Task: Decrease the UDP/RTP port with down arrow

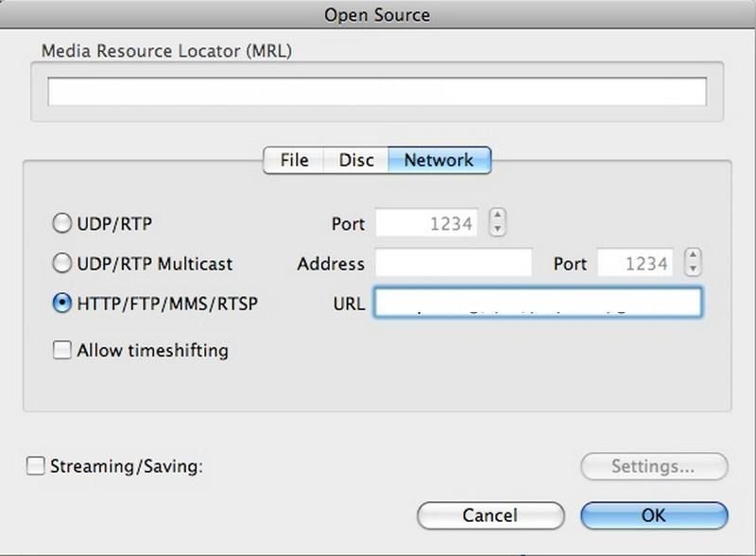Action: [497, 230]
